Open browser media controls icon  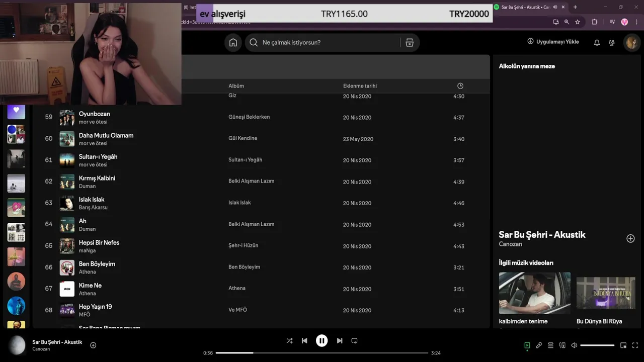(x=612, y=22)
